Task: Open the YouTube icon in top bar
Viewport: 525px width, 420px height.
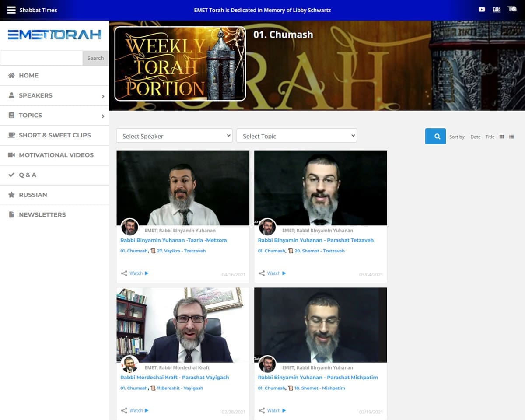Action: click(482, 9)
